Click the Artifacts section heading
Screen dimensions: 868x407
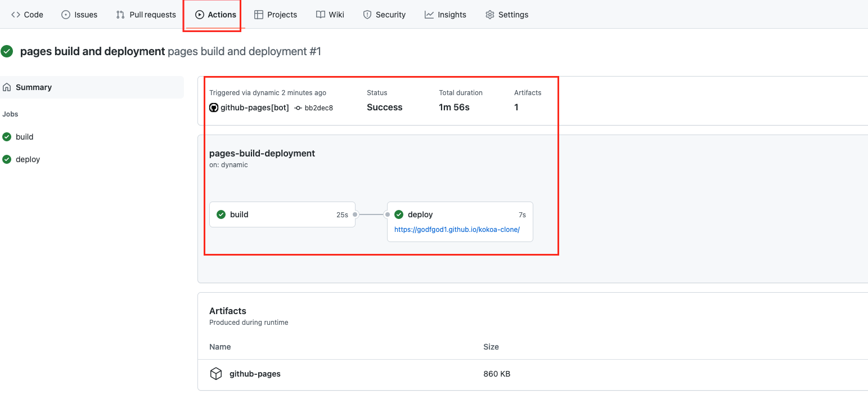(x=228, y=311)
